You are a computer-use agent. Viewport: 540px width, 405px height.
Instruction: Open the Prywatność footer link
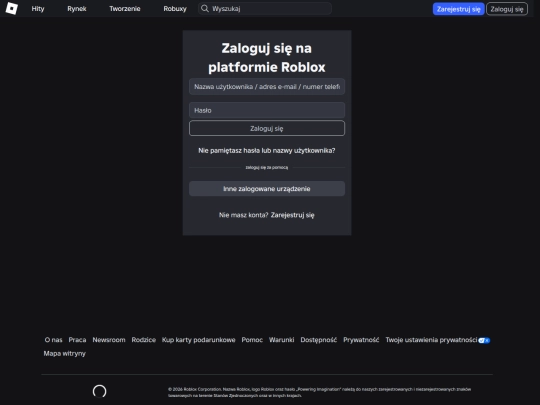pyautogui.click(x=361, y=340)
